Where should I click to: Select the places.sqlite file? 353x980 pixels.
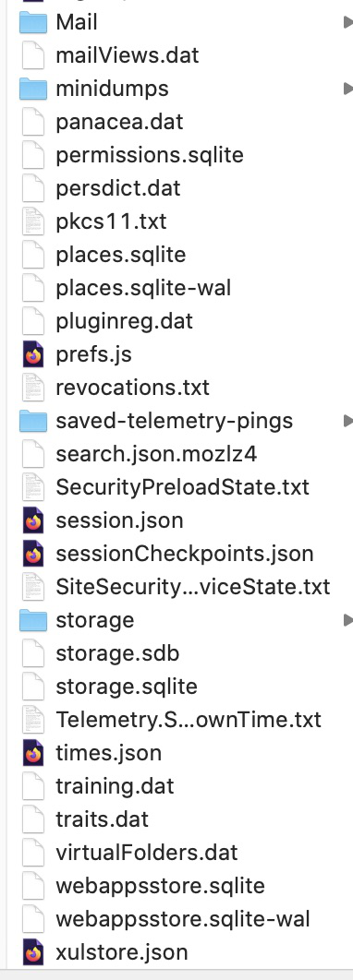pyautogui.click(x=121, y=255)
